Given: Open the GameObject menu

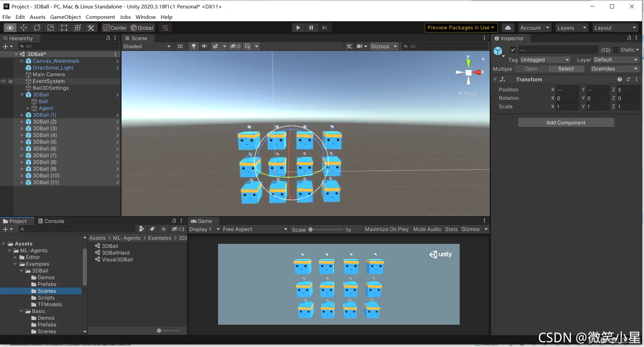Looking at the screenshot, I should (x=65, y=17).
